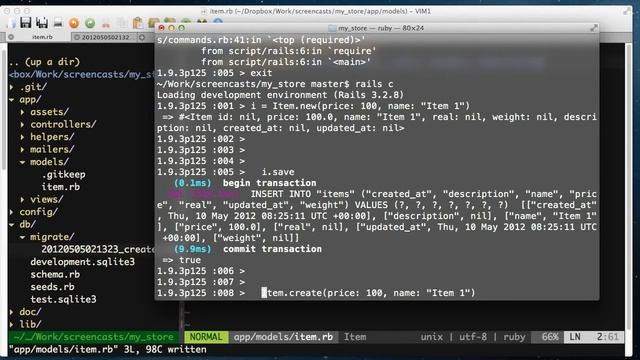
Task: Open the 20120505021323_create migration file
Action: (98, 249)
